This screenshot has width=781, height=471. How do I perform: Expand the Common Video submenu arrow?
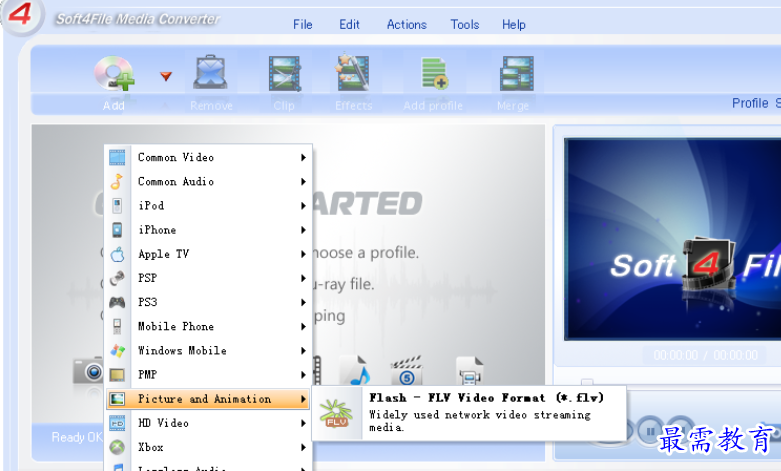[x=303, y=157]
